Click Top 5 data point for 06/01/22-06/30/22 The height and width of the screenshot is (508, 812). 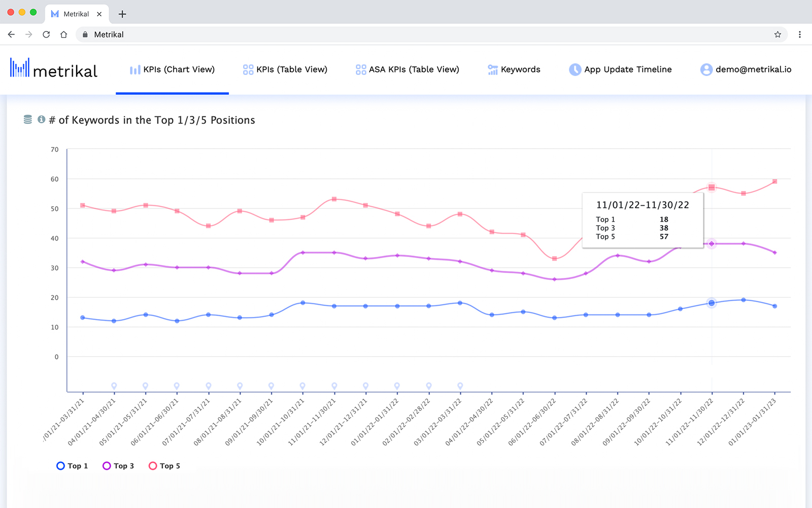(555, 259)
